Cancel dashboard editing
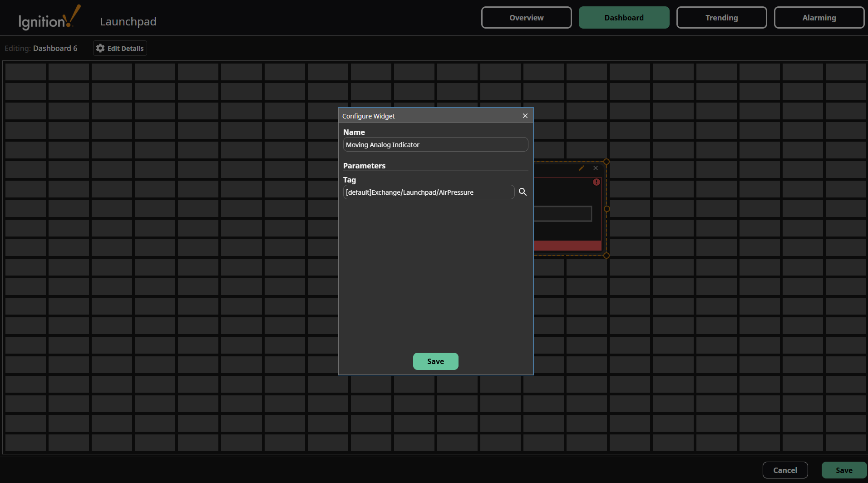868x483 pixels. (x=785, y=470)
